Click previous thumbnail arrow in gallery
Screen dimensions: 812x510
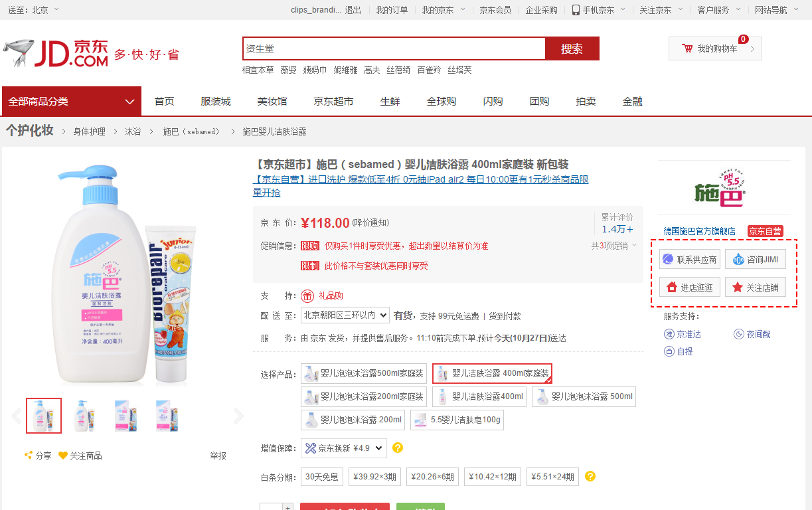tap(17, 416)
